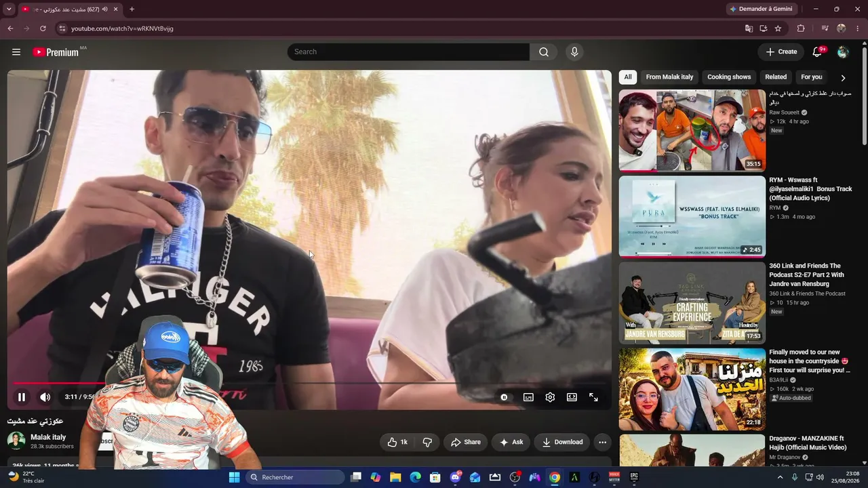
Task: Open YouTube notifications bell
Action: pos(818,52)
